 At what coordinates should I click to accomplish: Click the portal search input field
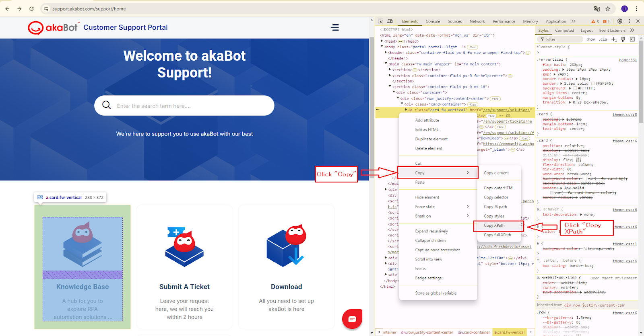[x=184, y=105]
